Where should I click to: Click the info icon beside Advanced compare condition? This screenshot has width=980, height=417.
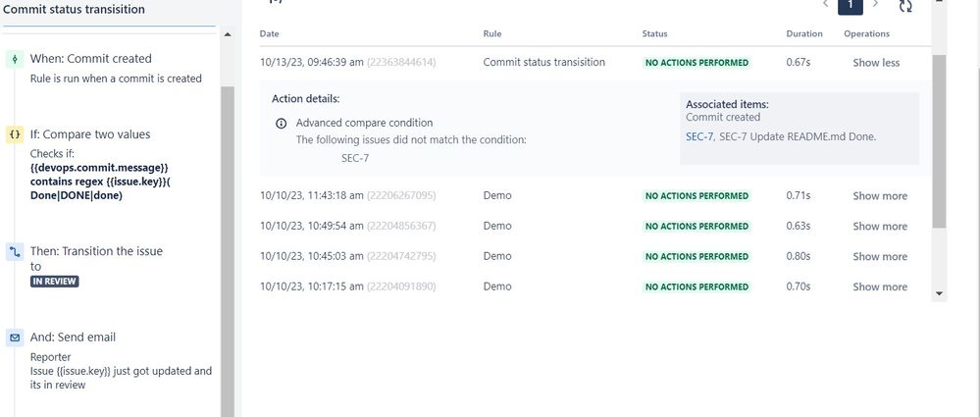(x=282, y=124)
